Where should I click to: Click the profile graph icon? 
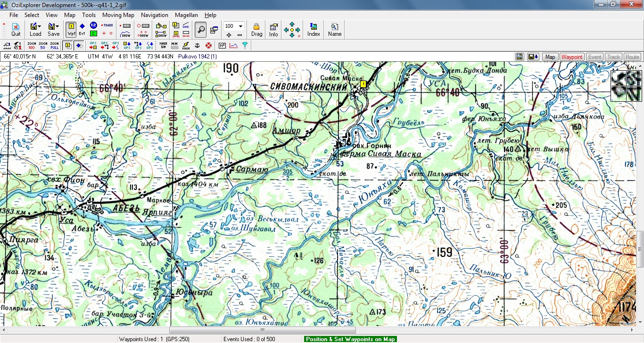(x=233, y=46)
